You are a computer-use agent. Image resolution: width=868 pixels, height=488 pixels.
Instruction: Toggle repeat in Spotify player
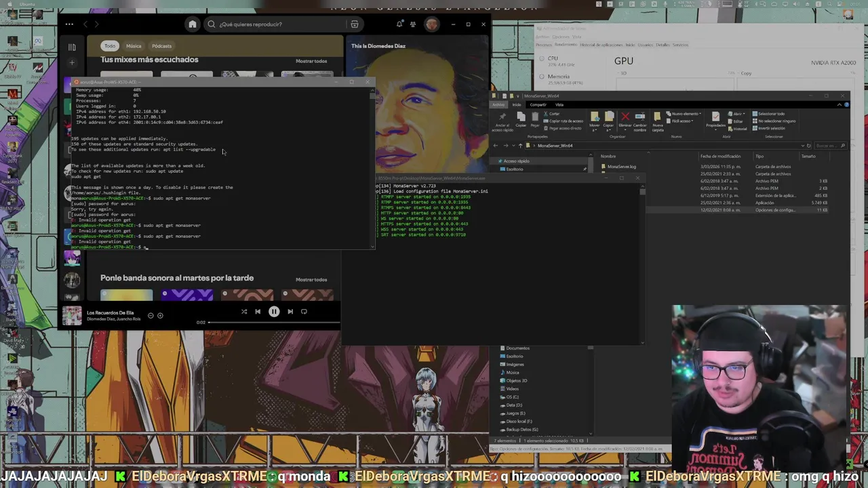(304, 312)
